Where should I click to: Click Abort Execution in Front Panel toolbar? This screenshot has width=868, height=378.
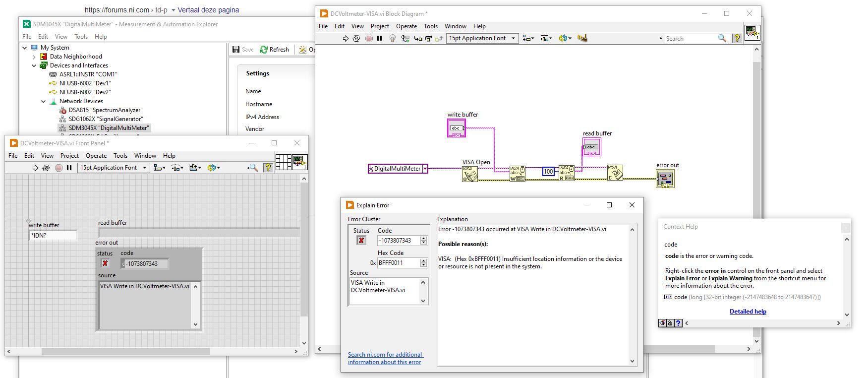[x=58, y=168]
